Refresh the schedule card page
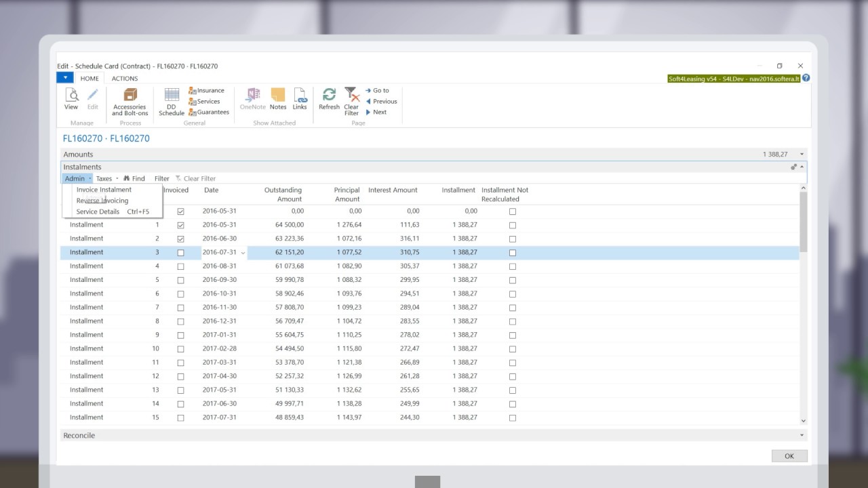The width and height of the screenshot is (868, 488). [x=329, y=99]
